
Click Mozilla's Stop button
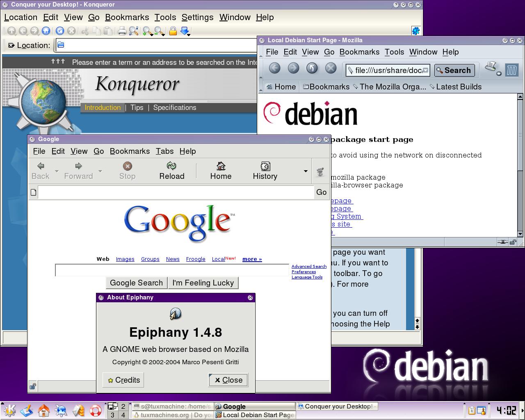pyautogui.click(x=331, y=68)
